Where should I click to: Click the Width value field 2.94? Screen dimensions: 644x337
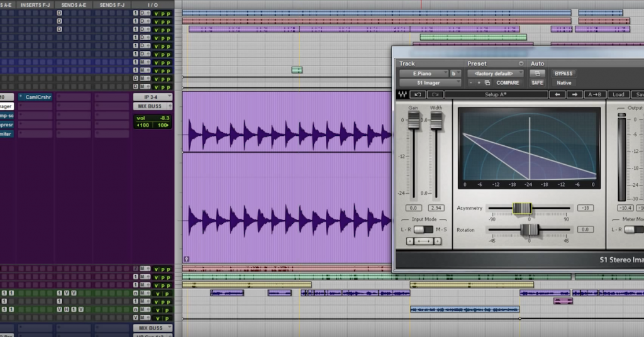coord(436,208)
